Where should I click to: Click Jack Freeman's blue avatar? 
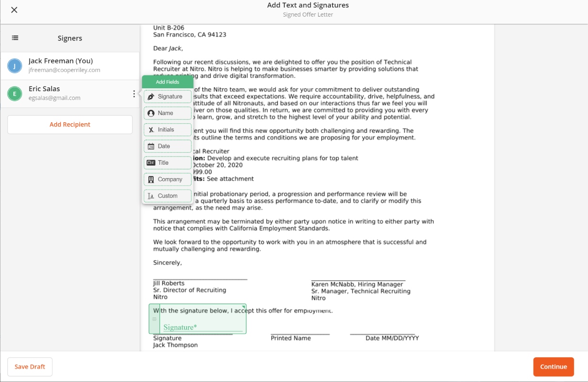pos(15,66)
